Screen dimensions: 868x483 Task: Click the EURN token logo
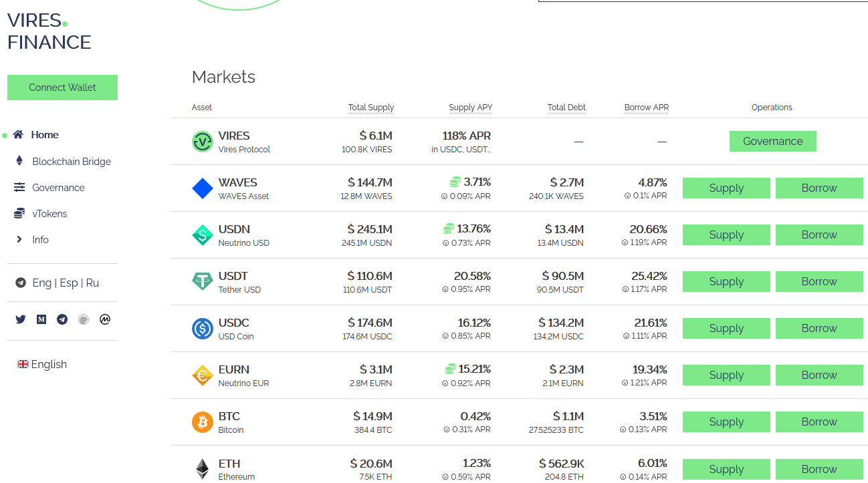click(x=203, y=375)
